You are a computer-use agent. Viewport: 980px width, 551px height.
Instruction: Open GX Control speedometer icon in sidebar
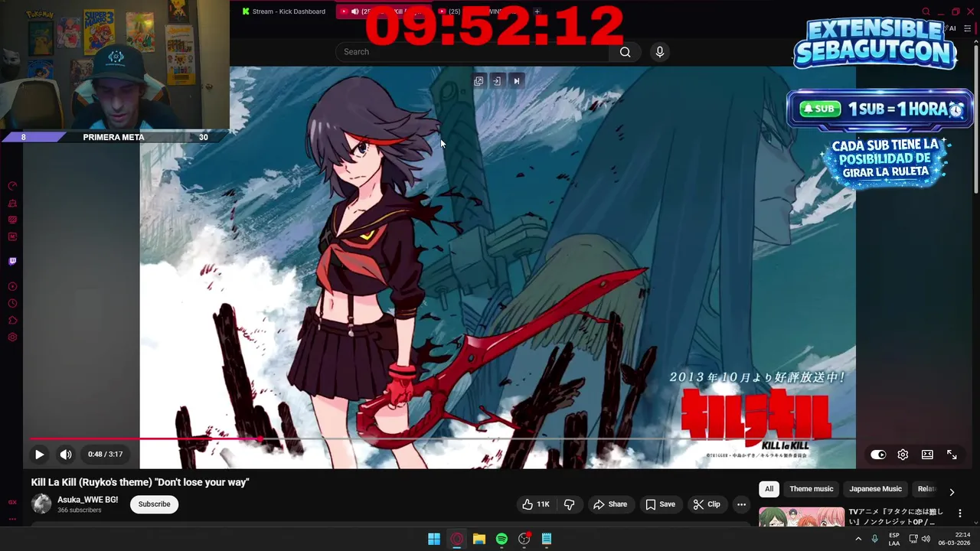pos(12,186)
